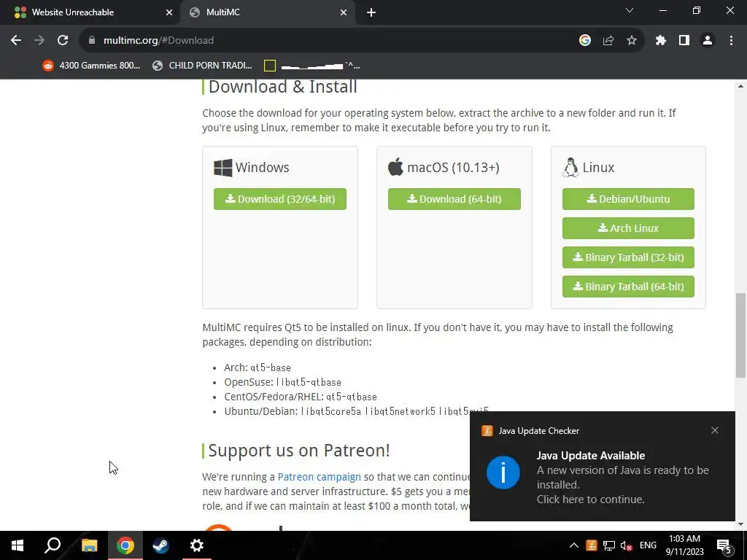Download the Binary Tarball (32-bit)

click(x=628, y=257)
